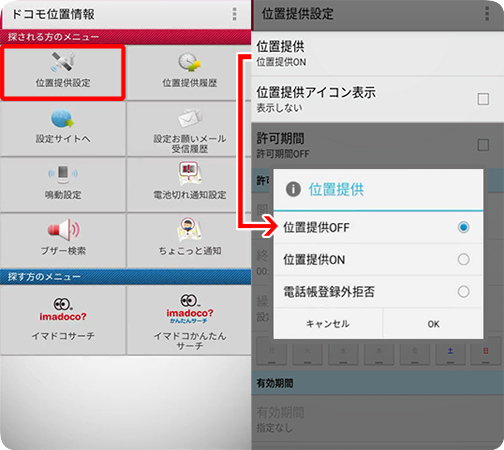Open ちょこっと通知 tile

click(x=189, y=240)
